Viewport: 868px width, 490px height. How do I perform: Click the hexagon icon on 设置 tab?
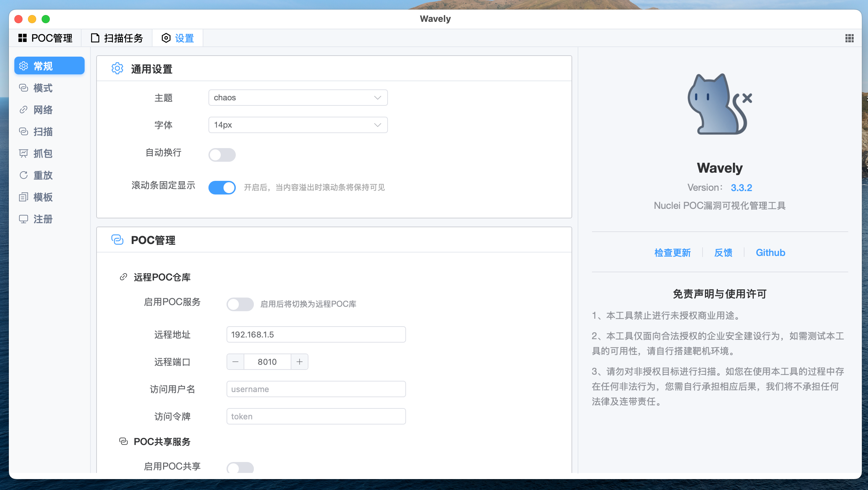166,38
